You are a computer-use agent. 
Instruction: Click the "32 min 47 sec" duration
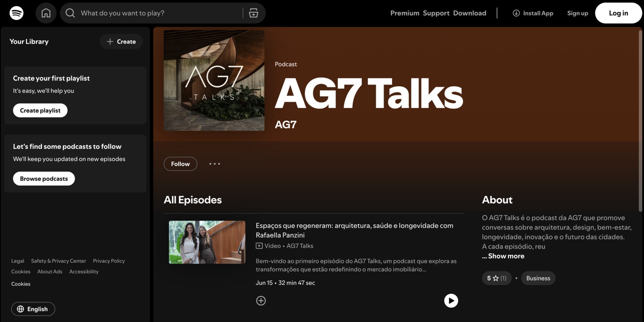click(297, 283)
